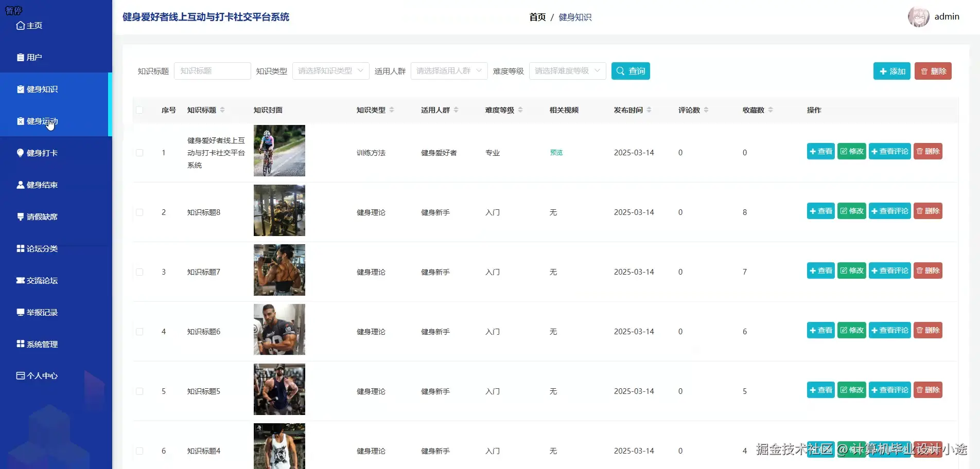Click the 添加 add button
The width and height of the screenshot is (980, 469).
point(891,71)
